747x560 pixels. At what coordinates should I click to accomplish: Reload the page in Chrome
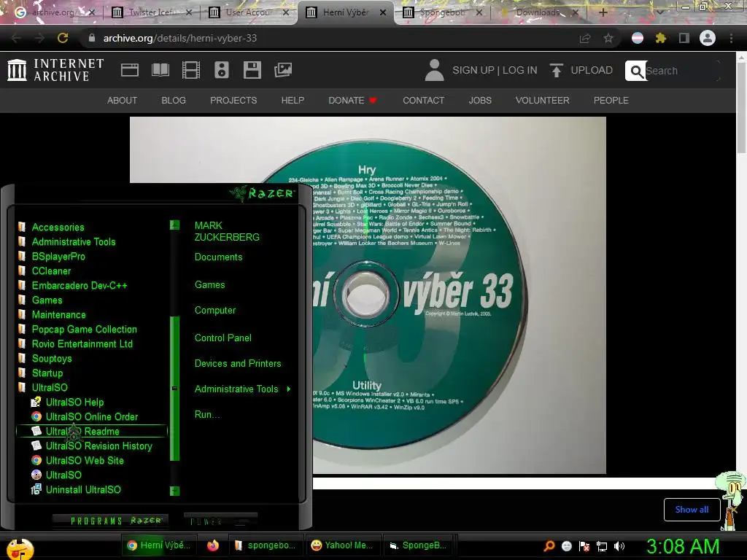pos(63,38)
